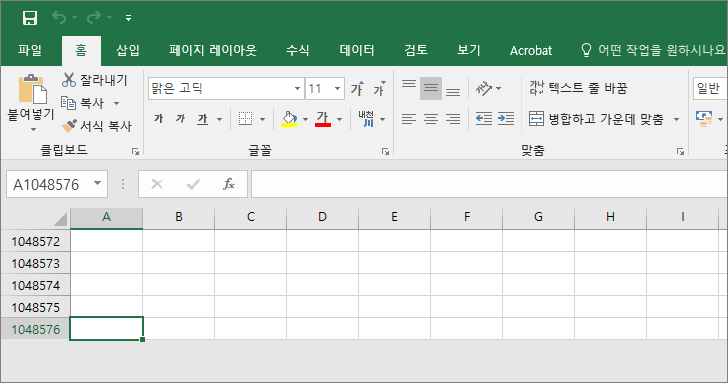Screen dimensions: 728x383
Task: Switch to the 데이터 tab
Action: [357, 50]
